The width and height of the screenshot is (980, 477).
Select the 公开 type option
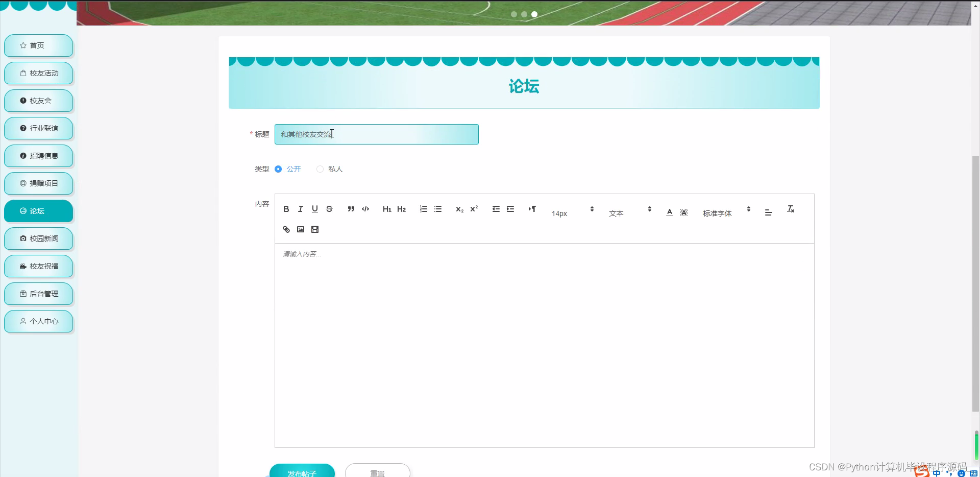278,169
